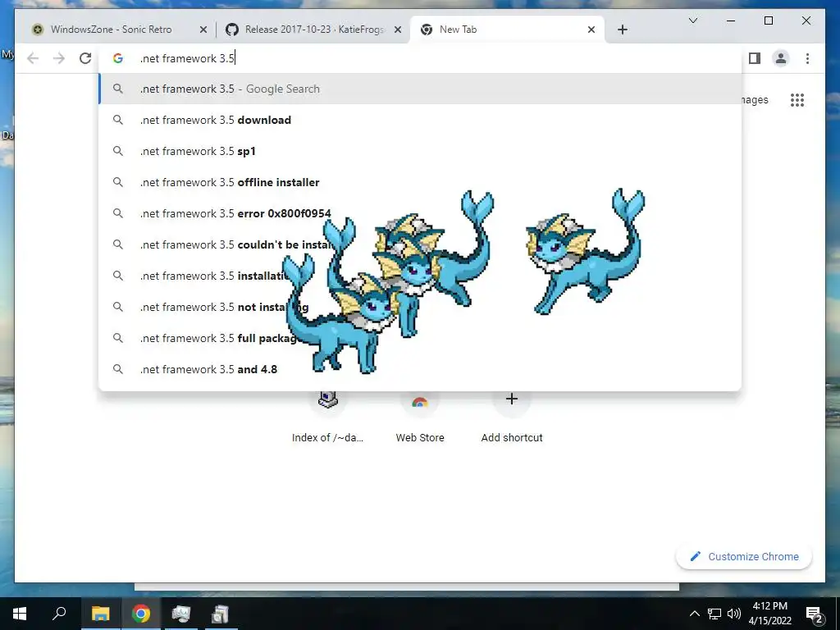Viewport: 840px width, 630px height.
Task: Close the WindowsZone - Sonic Retro tab
Action: click(203, 30)
